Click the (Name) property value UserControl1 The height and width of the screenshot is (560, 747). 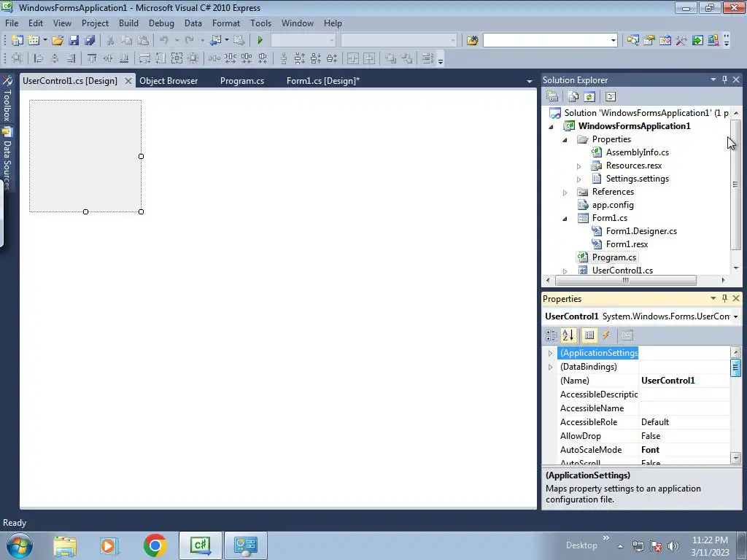pyautogui.click(x=684, y=381)
